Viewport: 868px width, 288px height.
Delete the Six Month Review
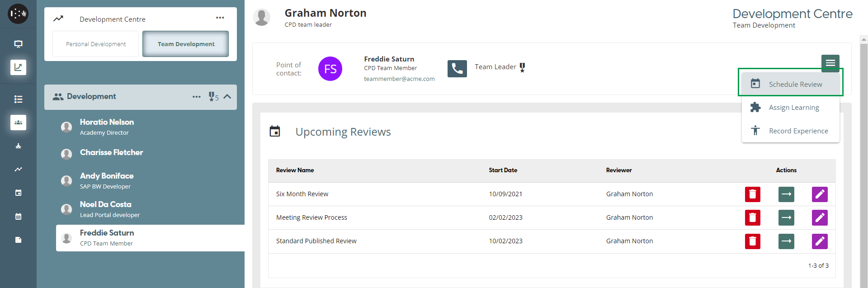752,194
